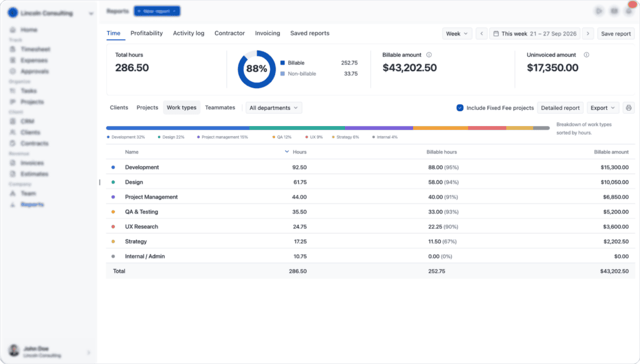Go to the Saved reports tab
This screenshot has height=364, width=640.
tap(310, 33)
